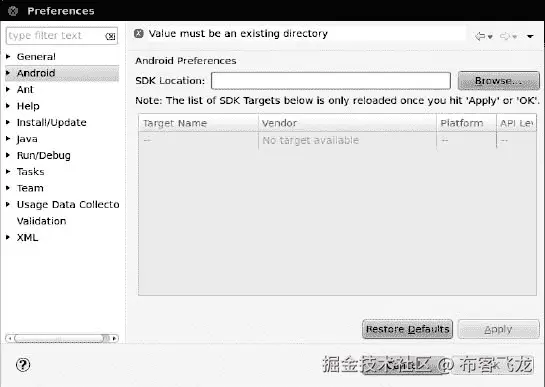The width and height of the screenshot is (545, 387).
Task: Select Usage Data Collector entry
Action: [x=68, y=204]
